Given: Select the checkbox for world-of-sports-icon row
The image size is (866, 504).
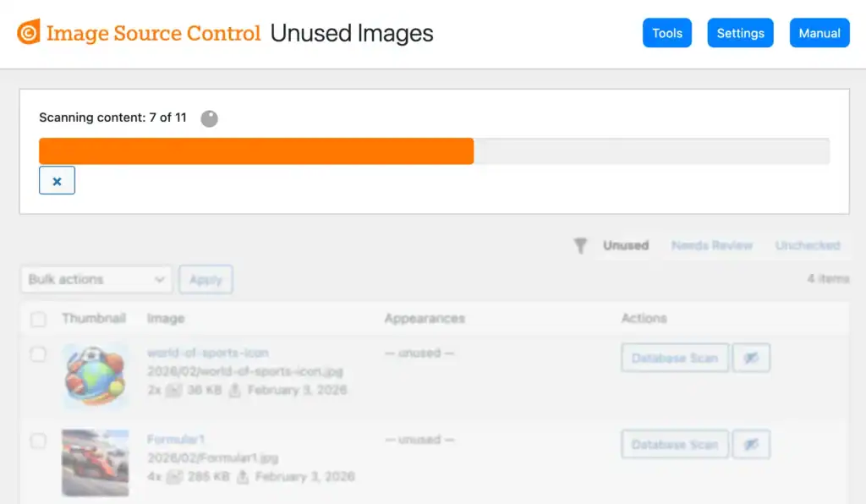Looking at the screenshot, I should click(x=38, y=355).
